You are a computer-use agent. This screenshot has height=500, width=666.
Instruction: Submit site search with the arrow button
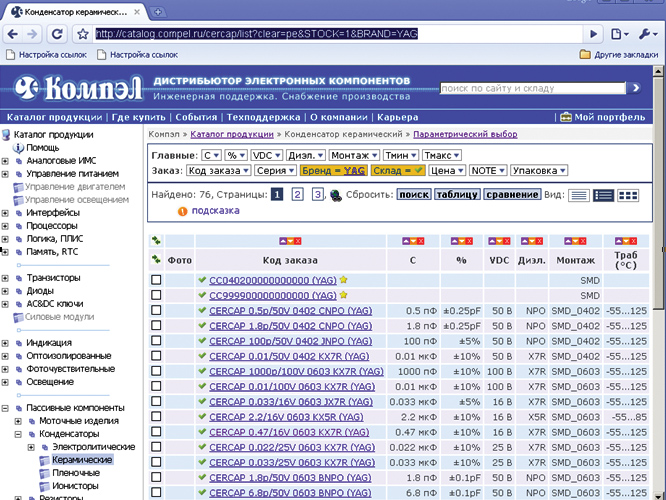(x=635, y=88)
